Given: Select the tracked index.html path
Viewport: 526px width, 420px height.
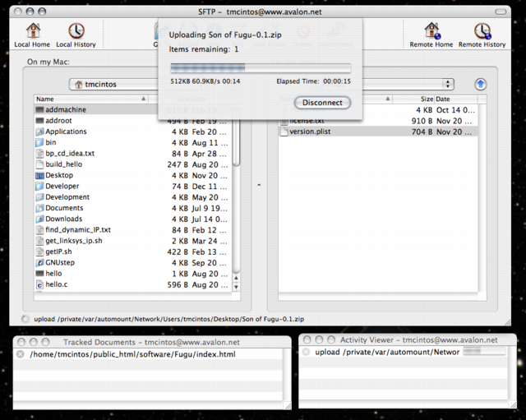Looking at the screenshot, I should click(x=132, y=354).
